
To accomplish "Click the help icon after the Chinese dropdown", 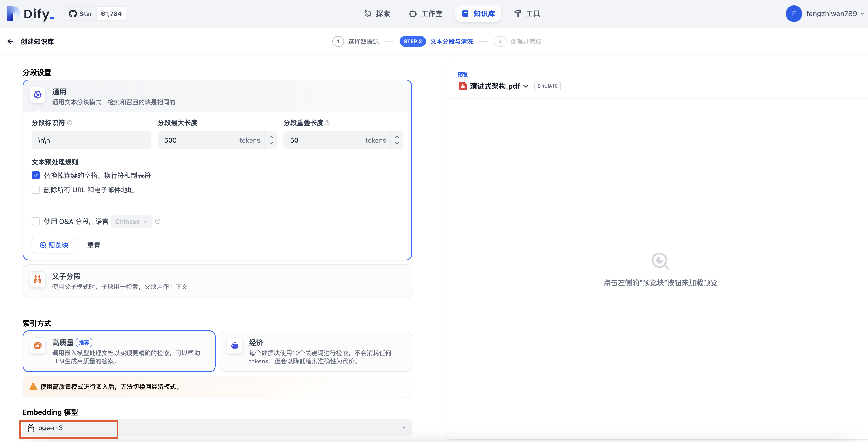I will [158, 221].
